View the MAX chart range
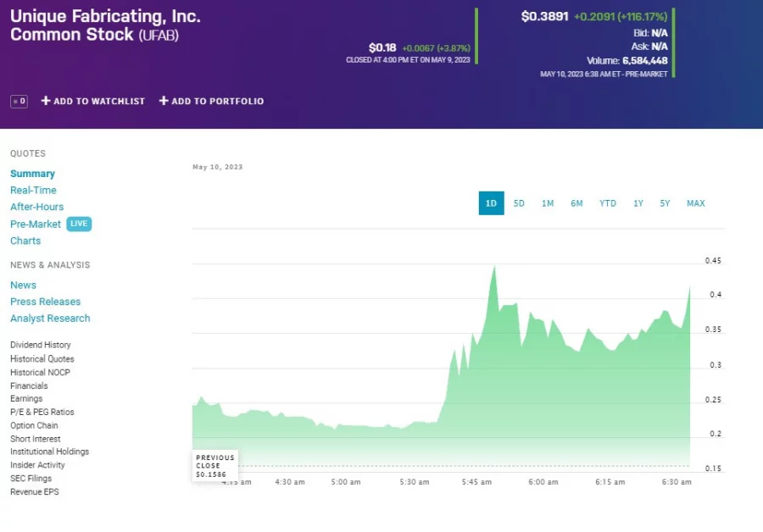Viewport: 763px width, 532px height. 695,203
